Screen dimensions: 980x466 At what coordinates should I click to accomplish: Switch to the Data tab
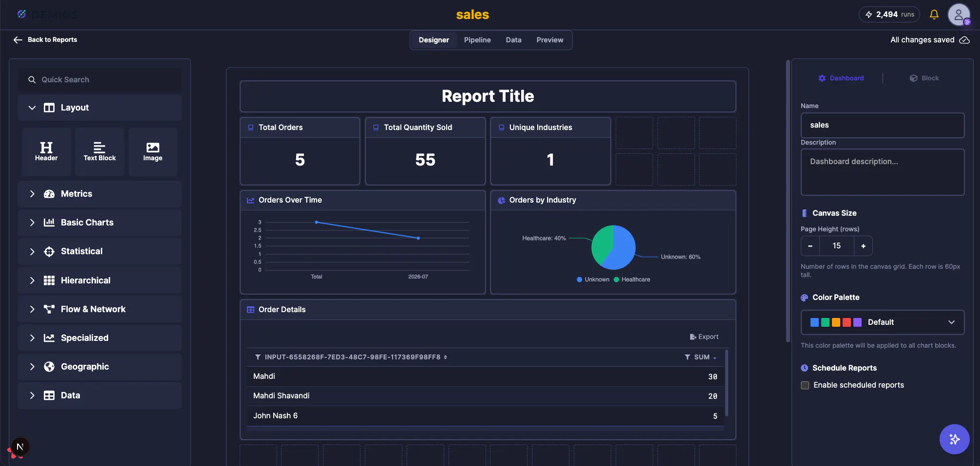513,40
